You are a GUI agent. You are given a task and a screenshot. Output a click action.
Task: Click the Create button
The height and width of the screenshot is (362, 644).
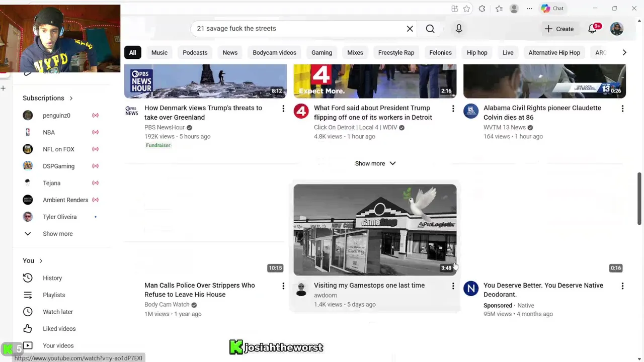pyautogui.click(x=559, y=29)
